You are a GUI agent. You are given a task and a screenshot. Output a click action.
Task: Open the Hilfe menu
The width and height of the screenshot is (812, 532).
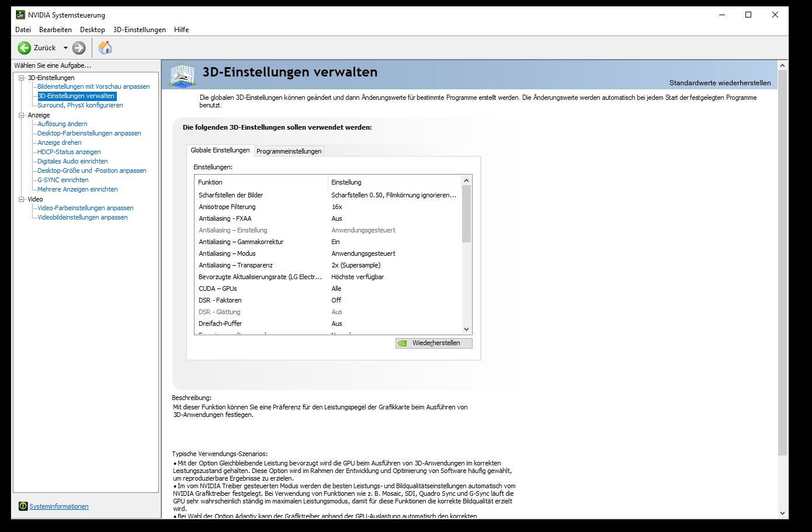pyautogui.click(x=181, y=30)
